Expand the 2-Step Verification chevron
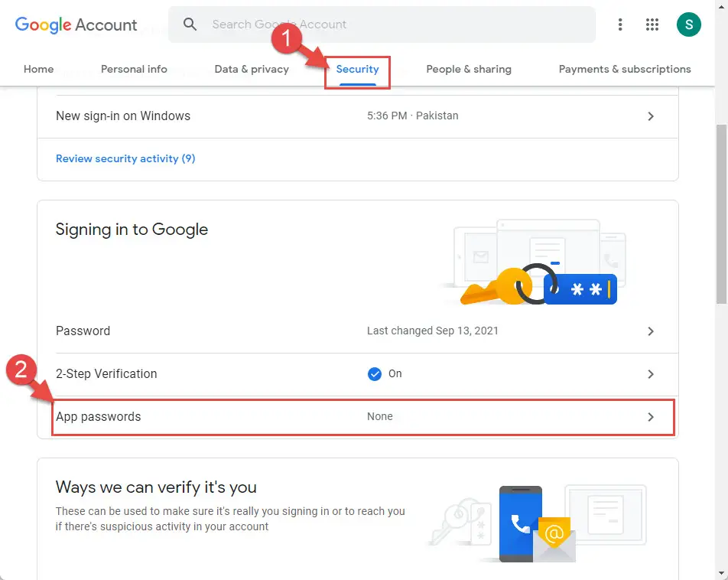 651,374
